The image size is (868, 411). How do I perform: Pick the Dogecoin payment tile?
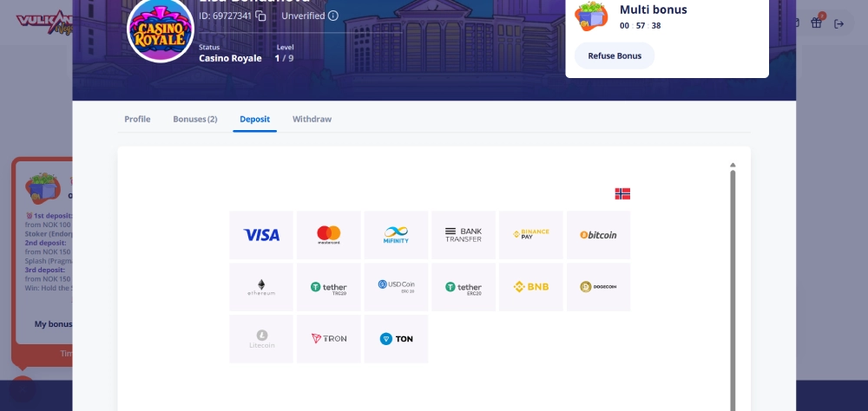(x=598, y=287)
